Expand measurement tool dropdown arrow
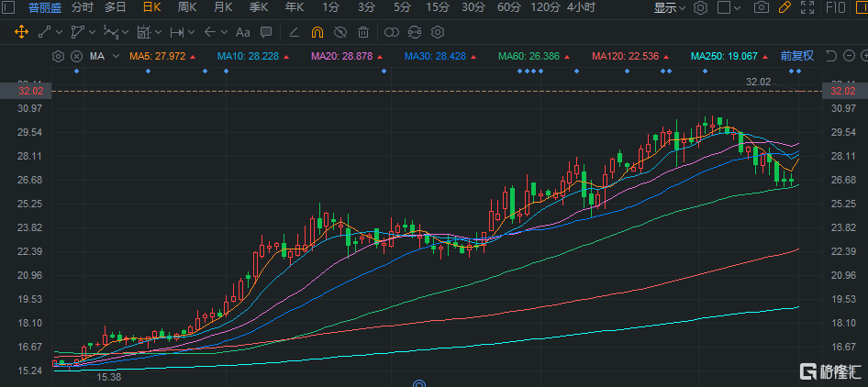868x387 pixels. (x=159, y=32)
